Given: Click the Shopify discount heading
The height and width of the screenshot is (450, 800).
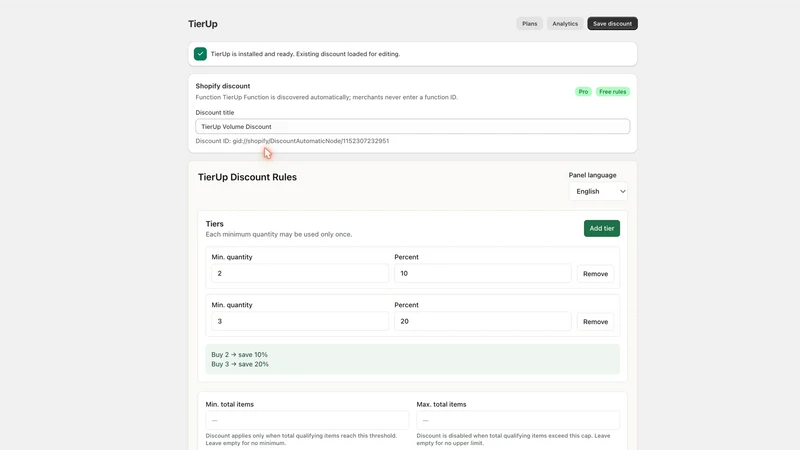Looking at the screenshot, I should [222, 86].
